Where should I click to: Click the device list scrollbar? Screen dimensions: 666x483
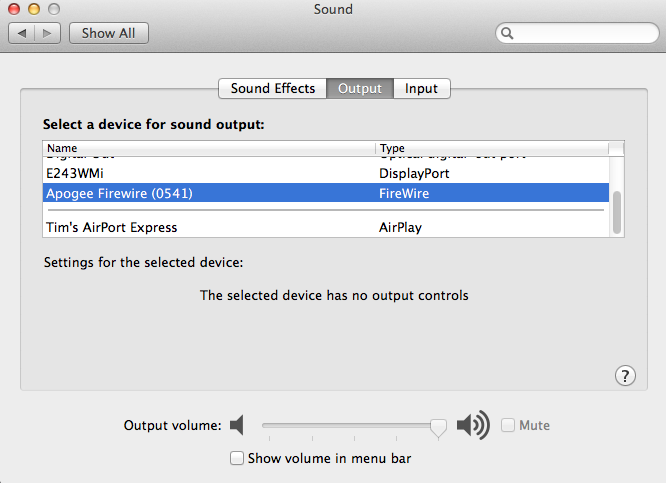pyautogui.click(x=617, y=212)
